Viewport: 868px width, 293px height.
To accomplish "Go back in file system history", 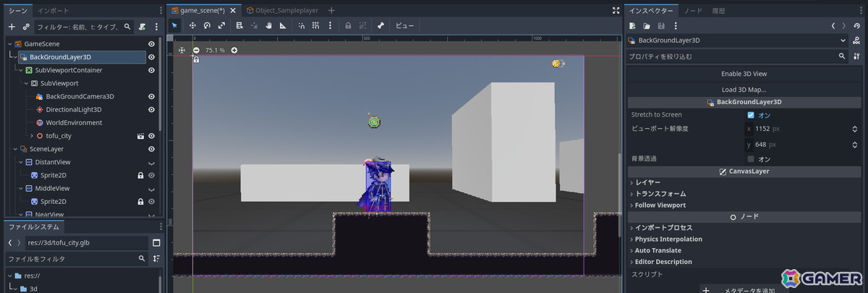I will [9, 243].
